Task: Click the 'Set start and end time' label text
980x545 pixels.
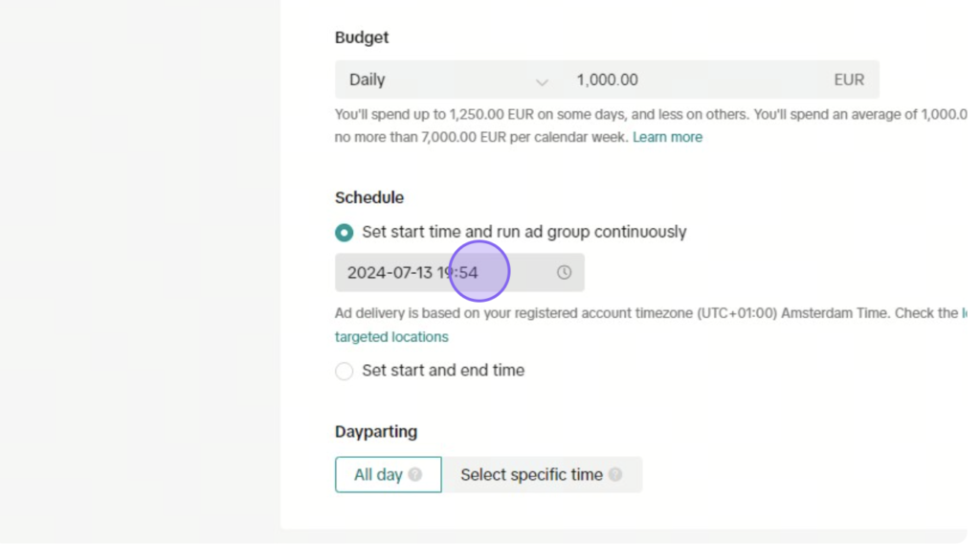Action: [443, 371]
